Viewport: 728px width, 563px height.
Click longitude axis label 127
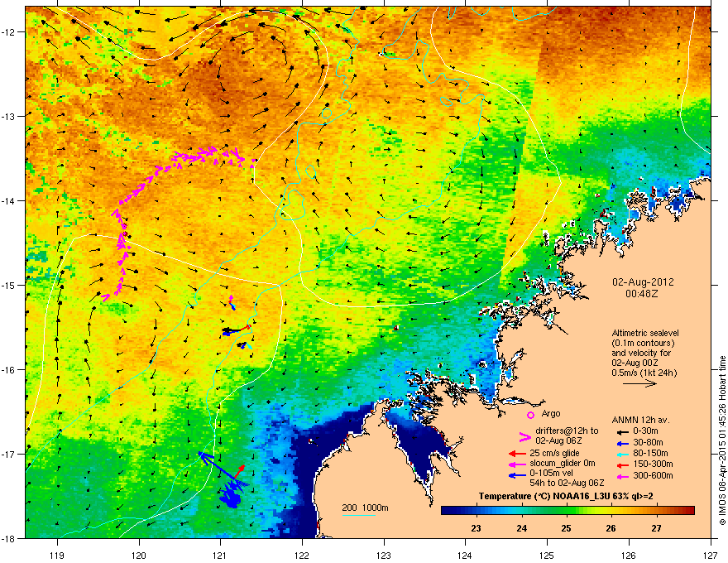(x=711, y=555)
